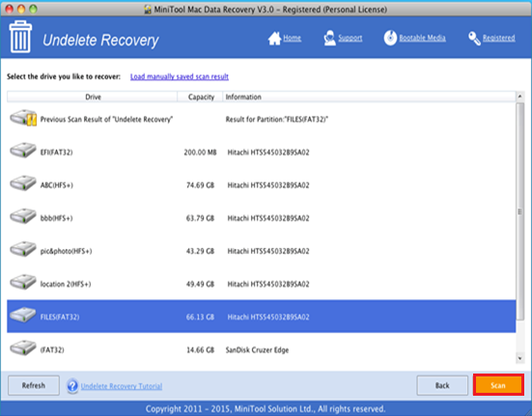Sort by the Capacity column header
Image resolution: width=532 pixels, height=416 pixels.
pos(201,97)
